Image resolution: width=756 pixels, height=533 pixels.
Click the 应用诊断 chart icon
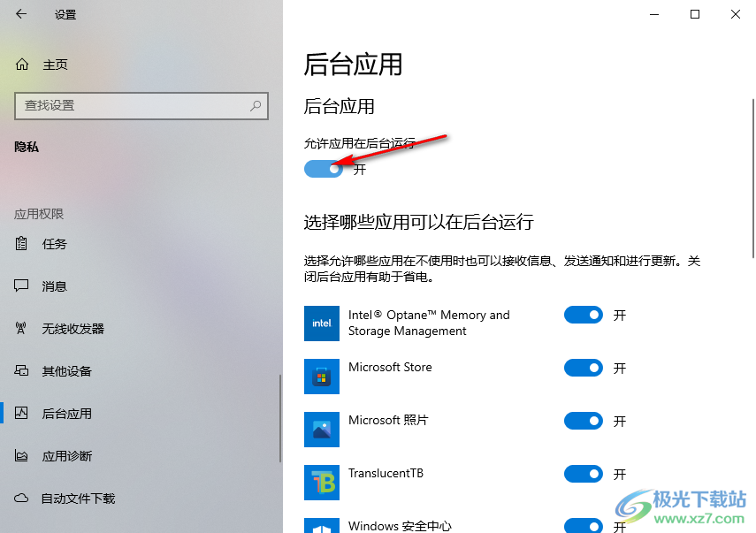coord(21,455)
